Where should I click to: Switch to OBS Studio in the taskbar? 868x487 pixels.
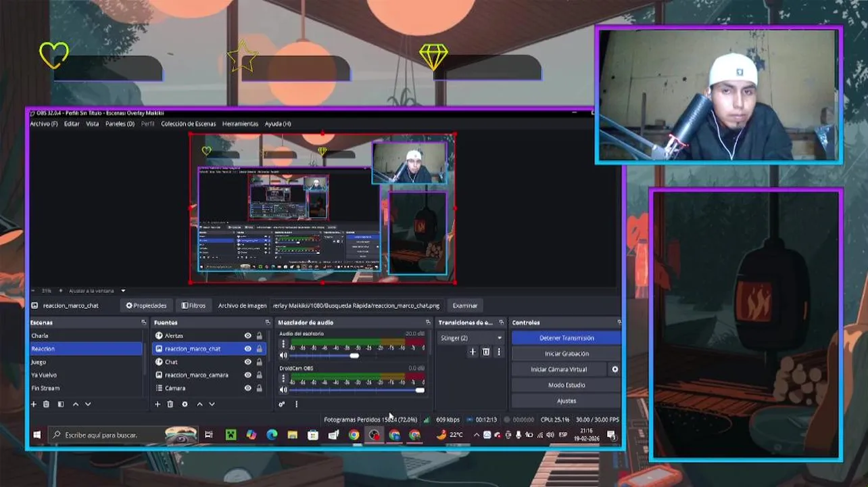point(374,435)
